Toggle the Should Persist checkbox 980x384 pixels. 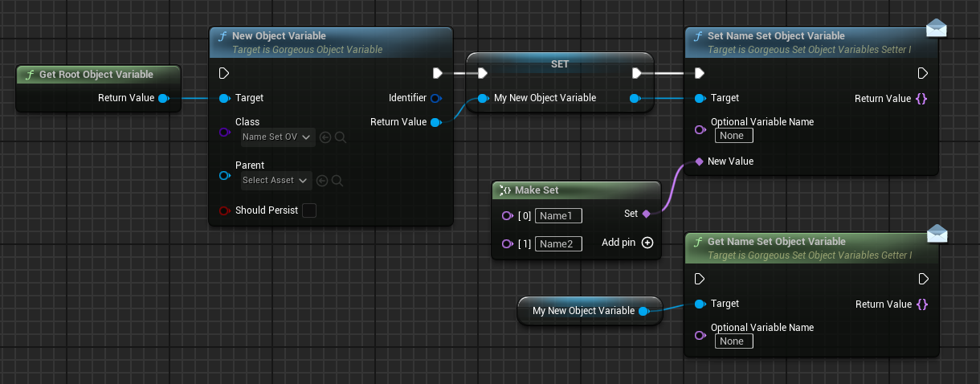309,210
